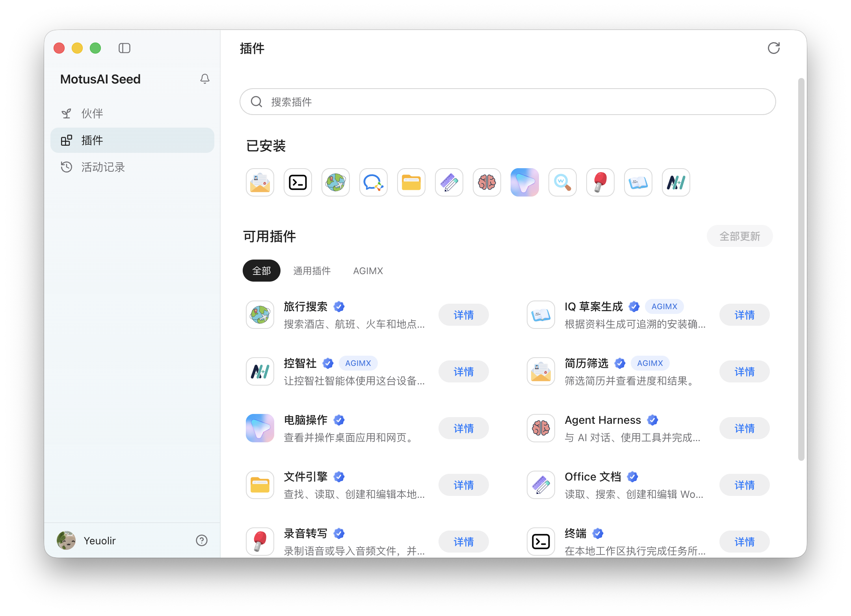851x616 pixels.
Task: Open 详情 for 文件引擎
Action: click(464, 485)
